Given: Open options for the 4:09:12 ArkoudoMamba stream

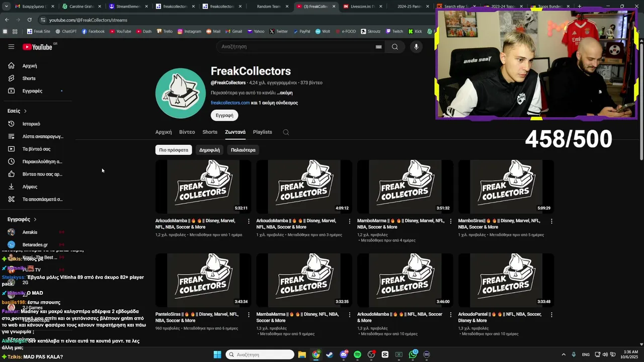Looking at the screenshot, I should click(350, 221).
